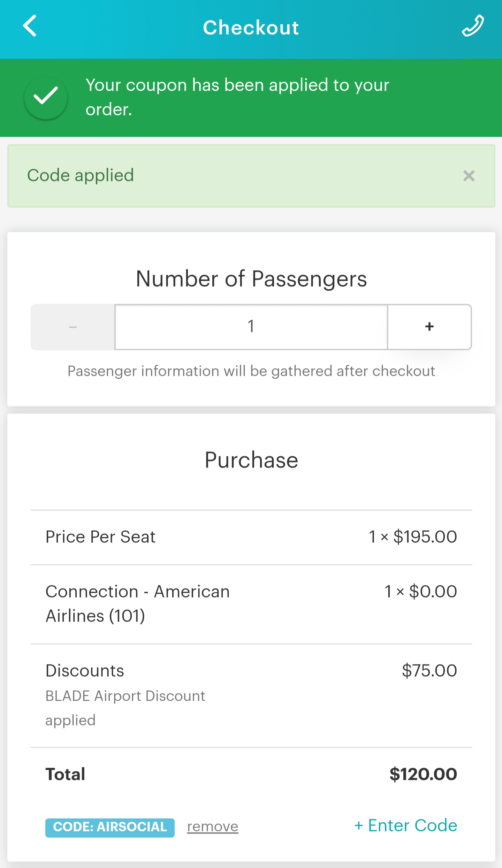The width and height of the screenshot is (502, 868).
Task: Tap the back arrow in header
Action: pos(30,26)
